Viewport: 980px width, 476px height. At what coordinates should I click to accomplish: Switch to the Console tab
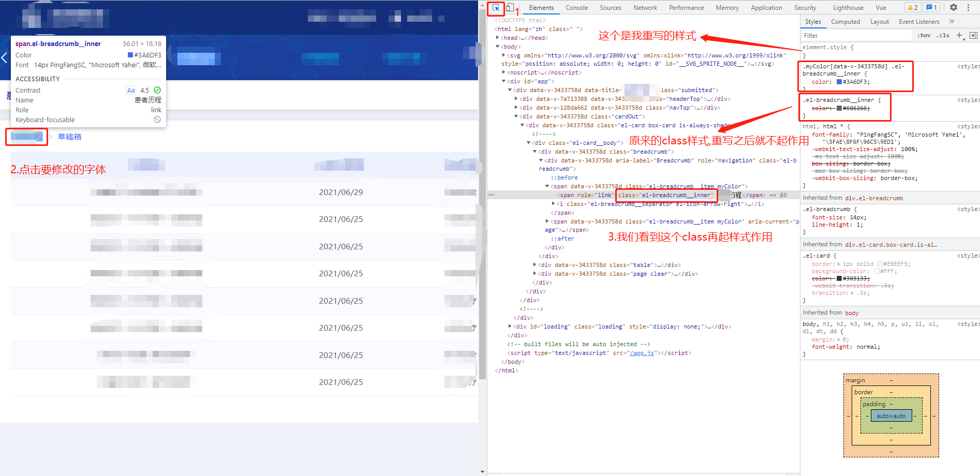pyautogui.click(x=576, y=8)
